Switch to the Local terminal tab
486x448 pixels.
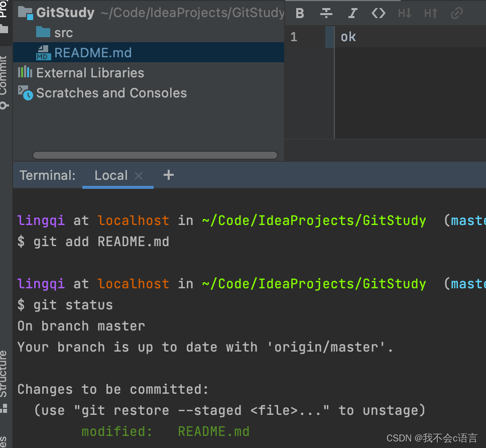click(111, 175)
